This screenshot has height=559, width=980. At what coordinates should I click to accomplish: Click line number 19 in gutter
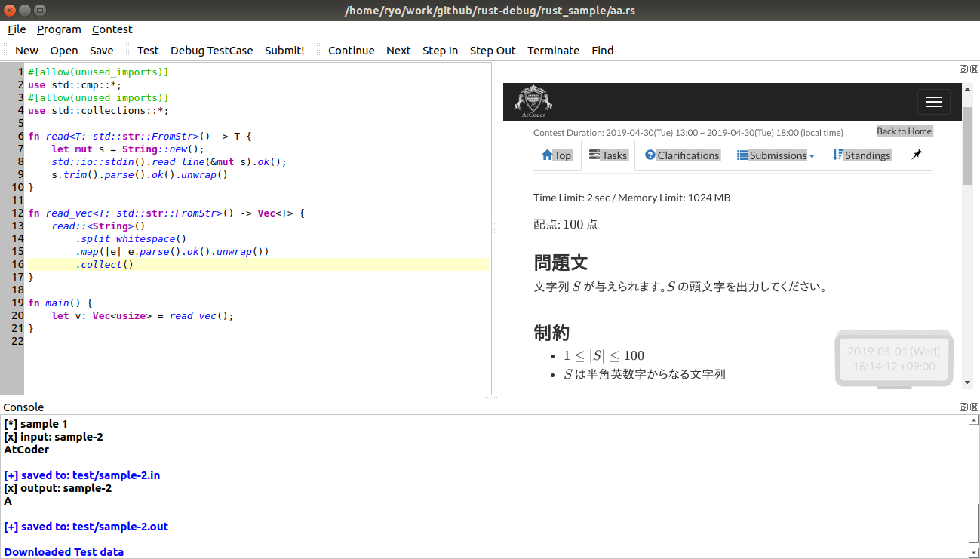coord(18,303)
